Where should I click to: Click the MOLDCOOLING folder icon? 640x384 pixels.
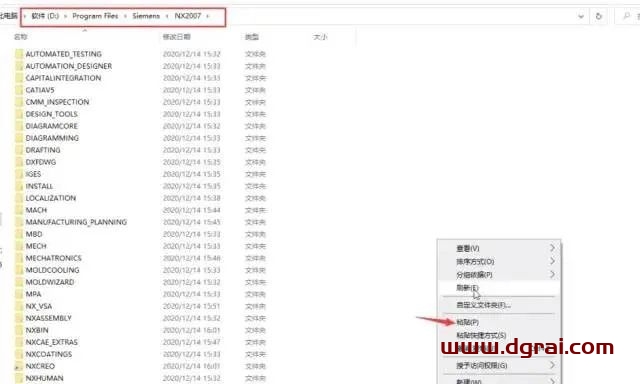19,270
